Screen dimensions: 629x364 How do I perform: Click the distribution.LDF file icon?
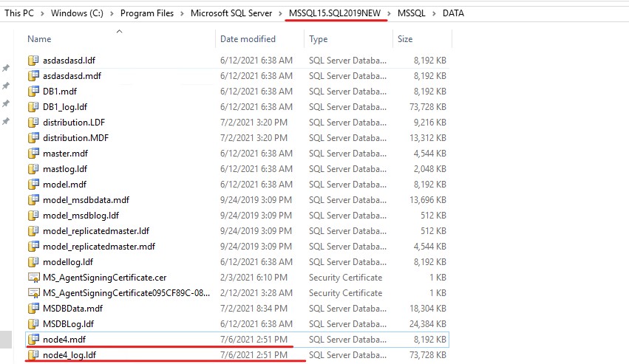[33, 123]
